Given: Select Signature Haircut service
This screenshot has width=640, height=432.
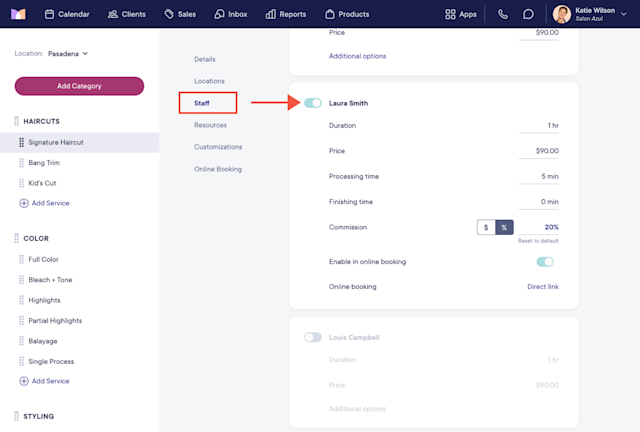Looking at the screenshot, I should click(80, 143).
